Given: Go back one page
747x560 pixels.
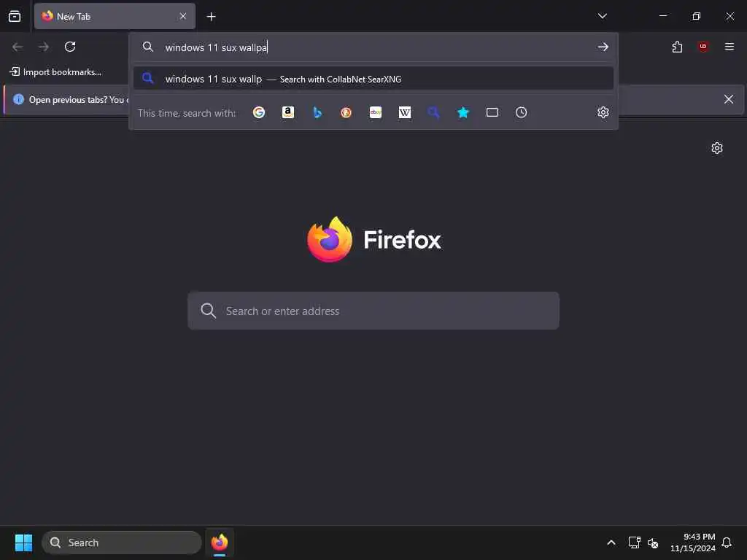Looking at the screenshot, I should click(x=18, y=47).
